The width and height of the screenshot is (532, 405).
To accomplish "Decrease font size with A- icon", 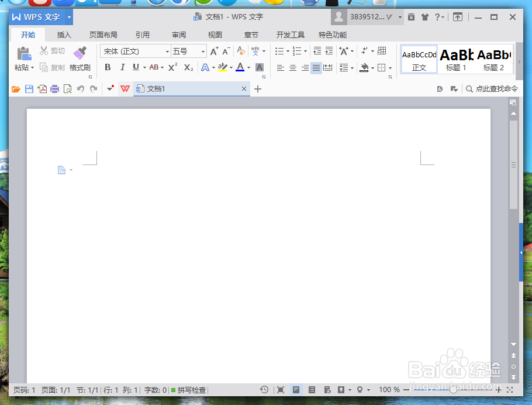I will coord(226,52).
